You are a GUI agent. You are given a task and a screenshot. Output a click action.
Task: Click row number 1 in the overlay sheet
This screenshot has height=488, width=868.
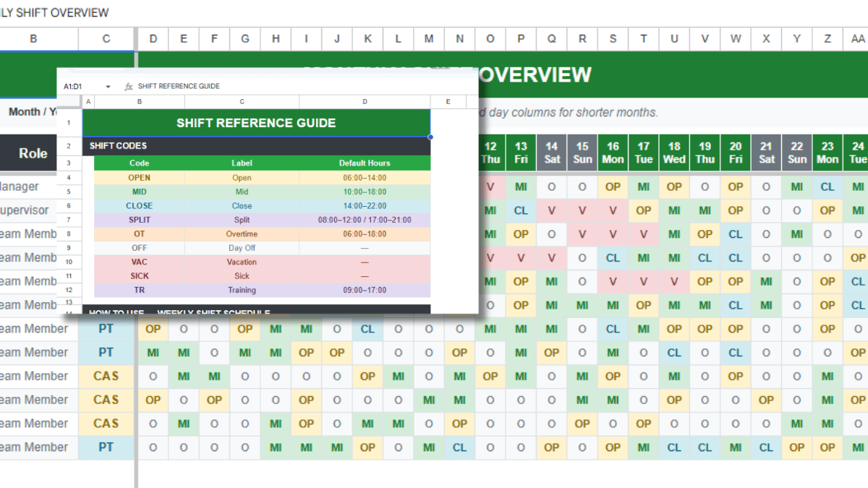point(69,122)
